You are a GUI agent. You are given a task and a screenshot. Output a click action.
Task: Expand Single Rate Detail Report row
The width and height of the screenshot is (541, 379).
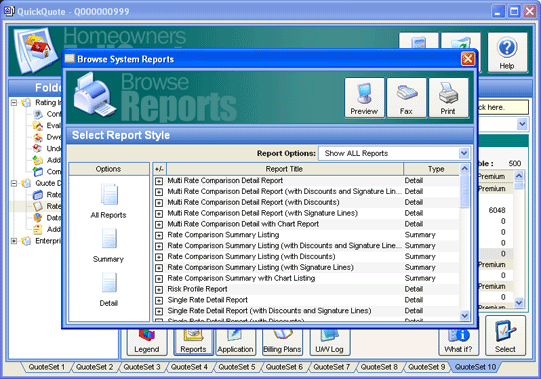click(x=159, y=300)
